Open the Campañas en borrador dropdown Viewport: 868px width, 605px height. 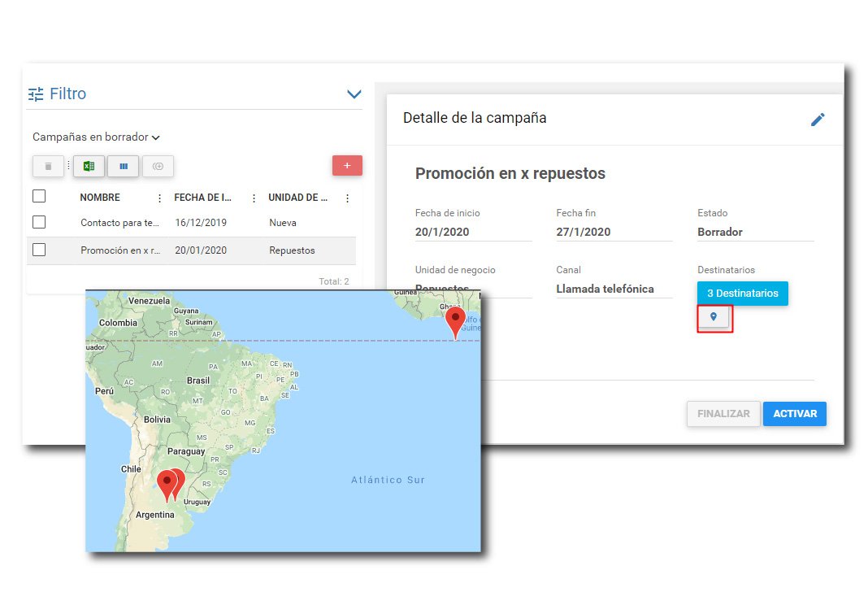click(x=96, y=137)
